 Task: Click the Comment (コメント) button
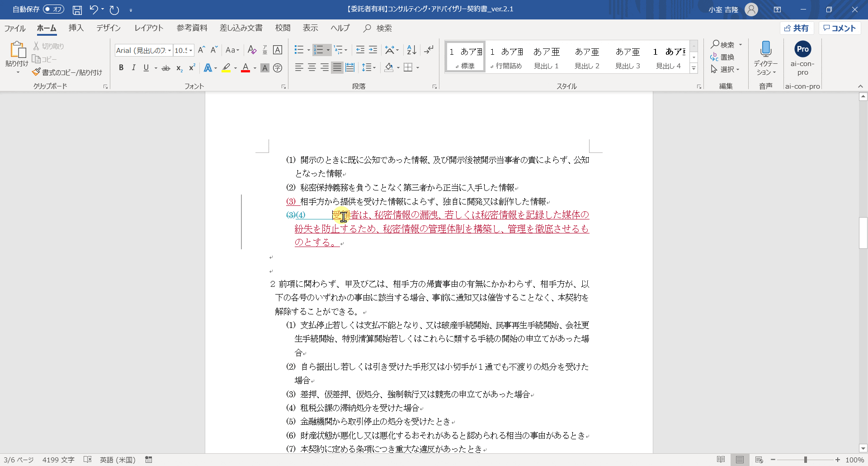(840, 28)
